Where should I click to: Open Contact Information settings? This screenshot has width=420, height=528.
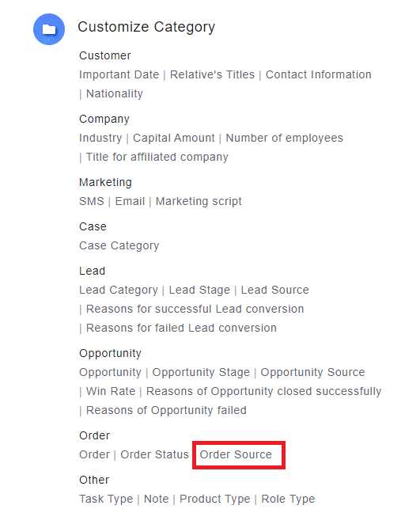319,74
